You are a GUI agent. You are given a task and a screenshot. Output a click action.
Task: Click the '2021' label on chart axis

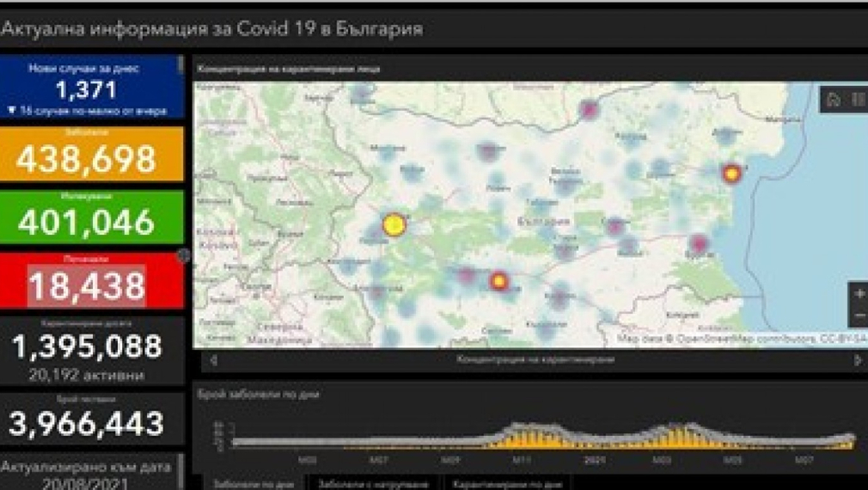(x=594, y=460)
